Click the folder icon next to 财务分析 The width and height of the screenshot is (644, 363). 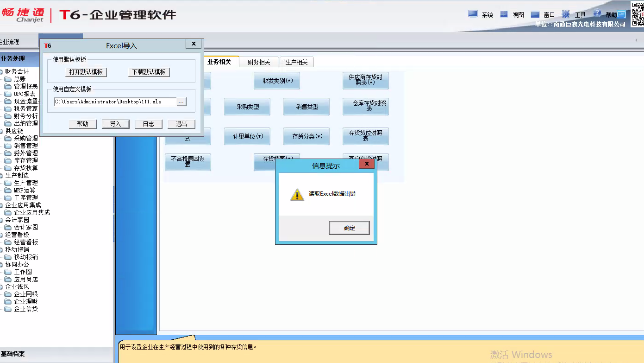pyautogui.click(x=8, y=116)
